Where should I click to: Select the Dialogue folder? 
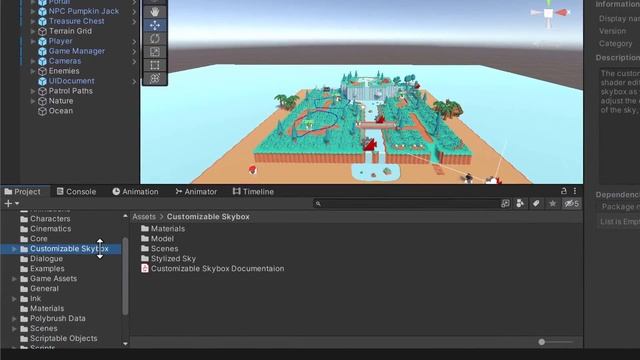(x=47, y=259)
